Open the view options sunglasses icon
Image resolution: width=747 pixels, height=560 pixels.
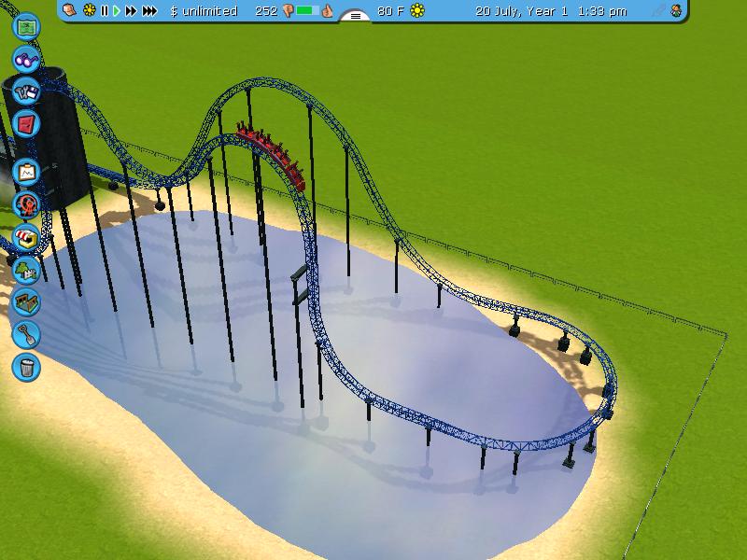[x=26, y=59]
